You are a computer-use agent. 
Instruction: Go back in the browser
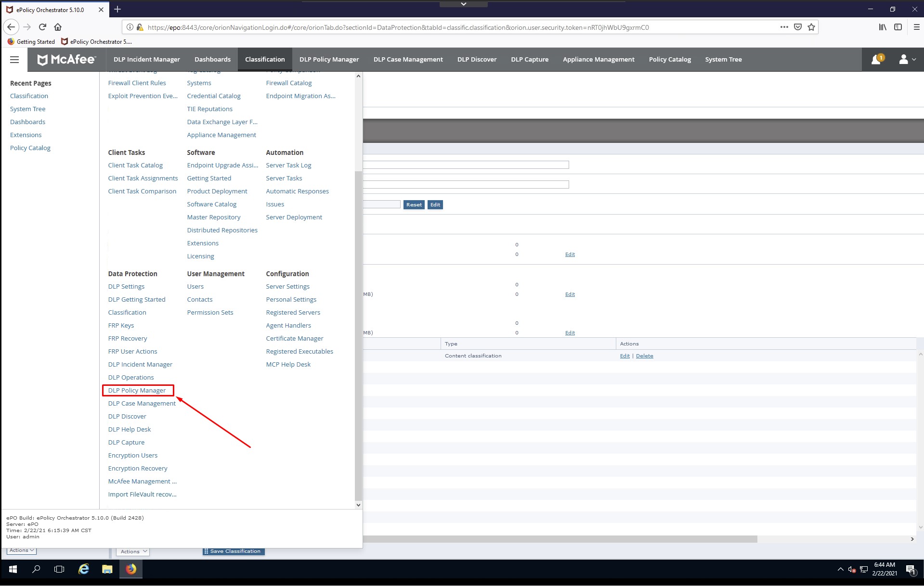[x=12, y=27]
